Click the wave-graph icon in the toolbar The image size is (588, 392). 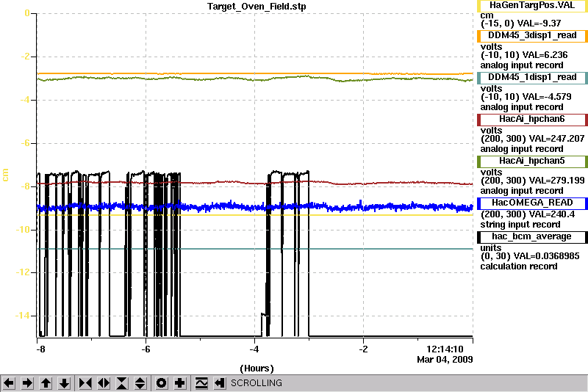pos(201,383)
